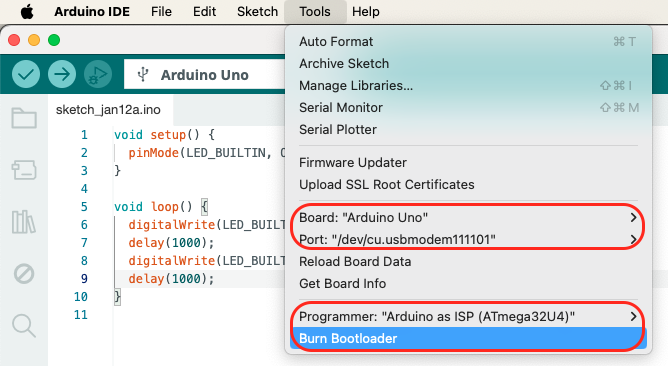Viewport: 668px width, 366px height.
Task: Click the Verify checkmark button
Action: point(26,74)
